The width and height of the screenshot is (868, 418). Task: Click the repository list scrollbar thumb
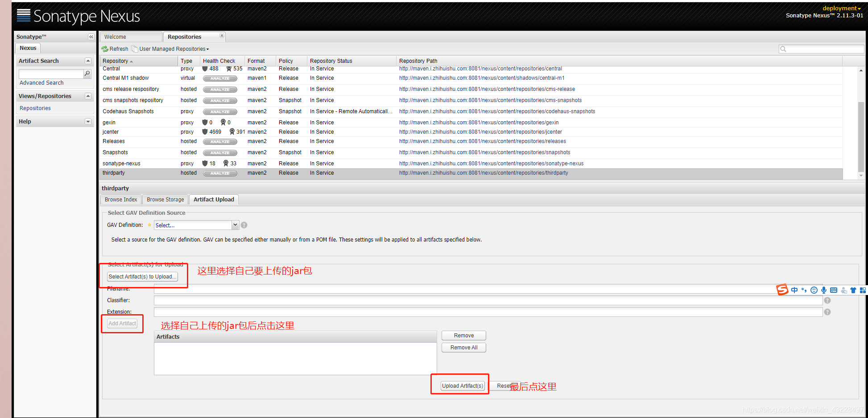[861, 137]
